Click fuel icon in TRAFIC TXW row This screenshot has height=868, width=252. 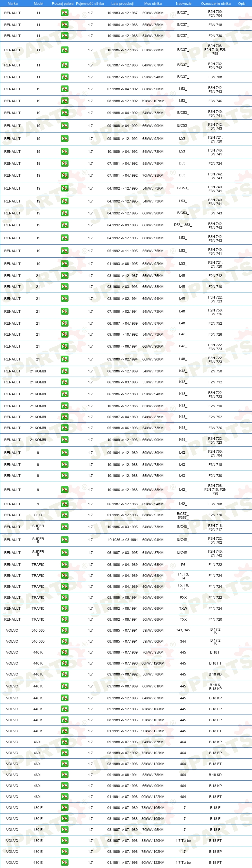pos(65,608)
